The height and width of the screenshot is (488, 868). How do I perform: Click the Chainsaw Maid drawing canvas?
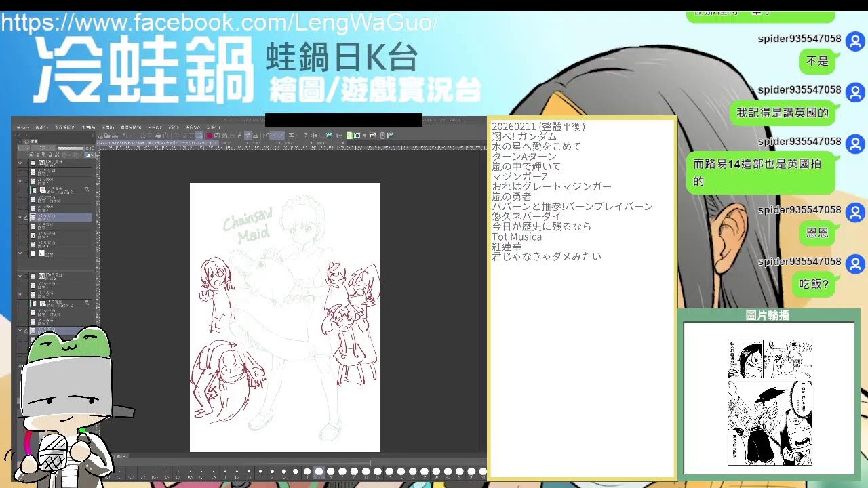pos(285,317)
